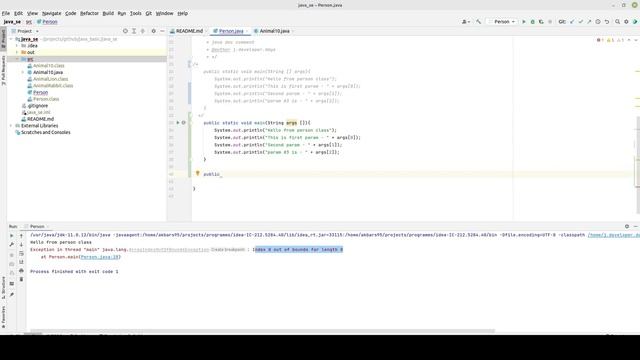Click the classpath link in console command
This screenshot has width=640, height=360.
(x=613, y=235)
